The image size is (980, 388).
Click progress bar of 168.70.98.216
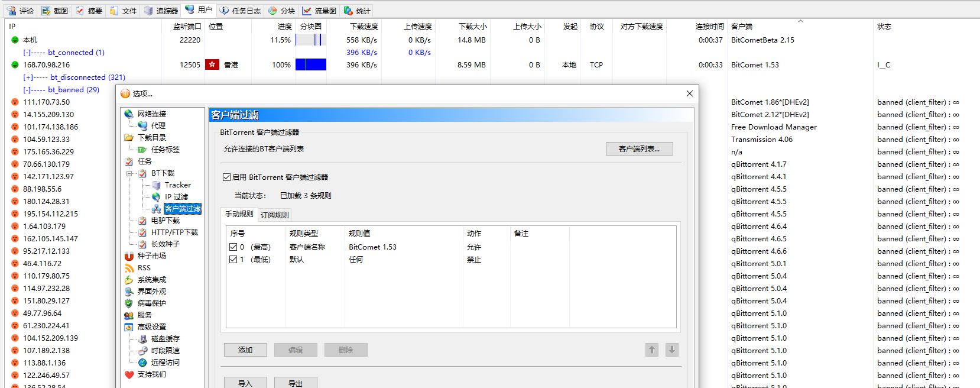pos(311,65)
